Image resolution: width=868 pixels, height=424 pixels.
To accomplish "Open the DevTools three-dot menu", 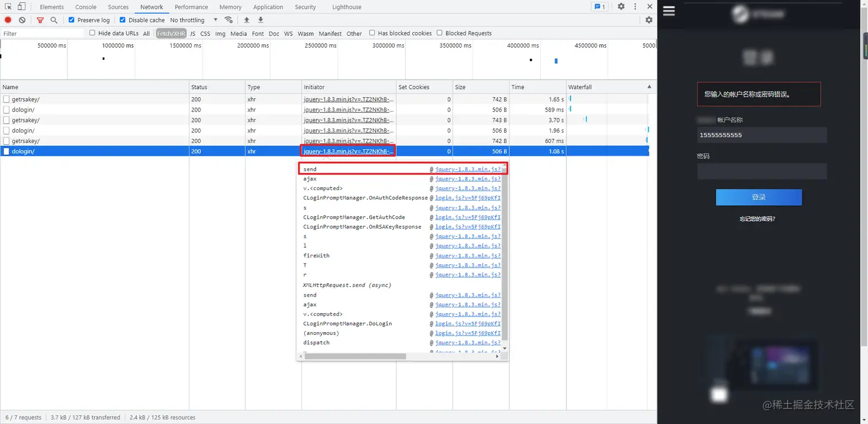I will [635, 7].
